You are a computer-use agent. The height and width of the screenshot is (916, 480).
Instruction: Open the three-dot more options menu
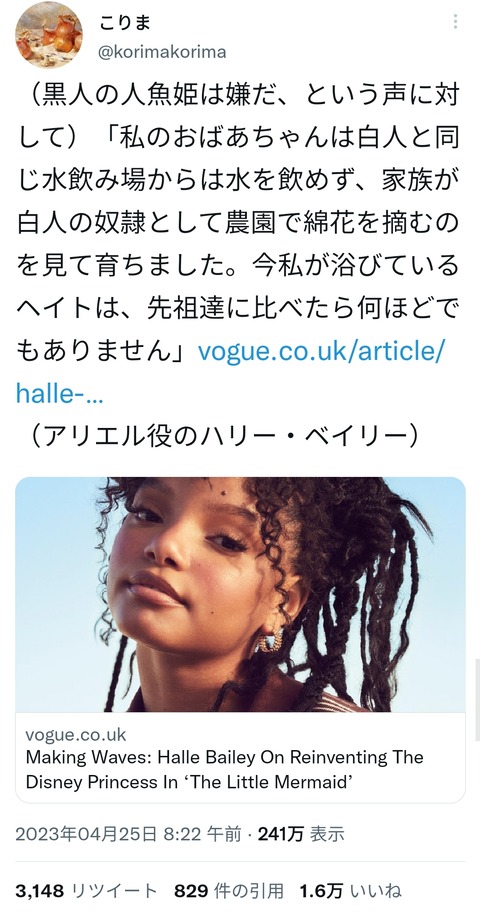click(x=455, y=22)
